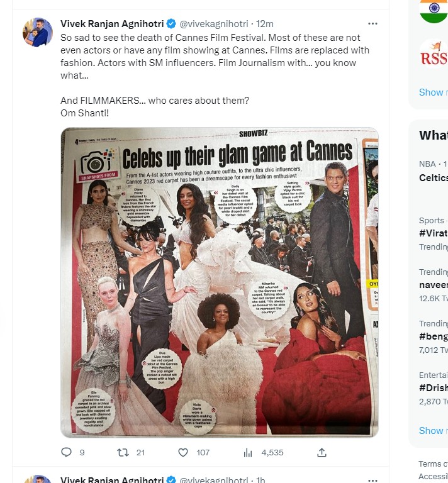Open the newspaper photo attachment

(x=220, y=282)
